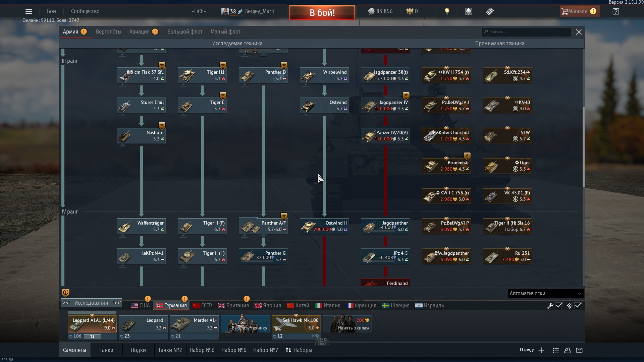The height and width of the screenshot is (362, 644).
Task: Select the Wirbelwind vehicle
Action: (x=324, y=75)
